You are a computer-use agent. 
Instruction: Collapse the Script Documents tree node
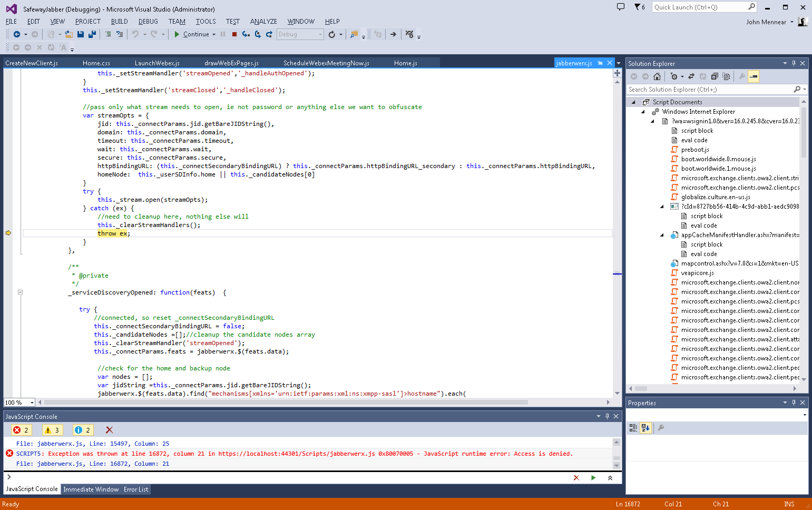(633, 102)
